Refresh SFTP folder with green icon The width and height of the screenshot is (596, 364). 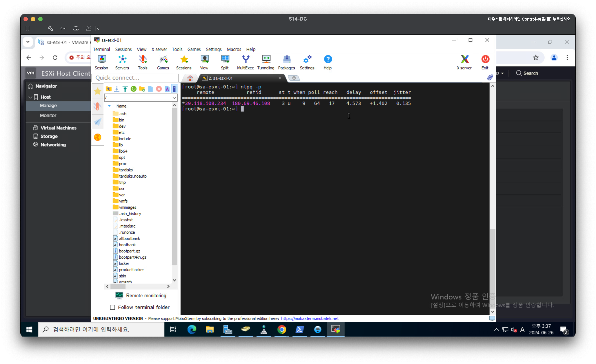[x=134, y=89]
